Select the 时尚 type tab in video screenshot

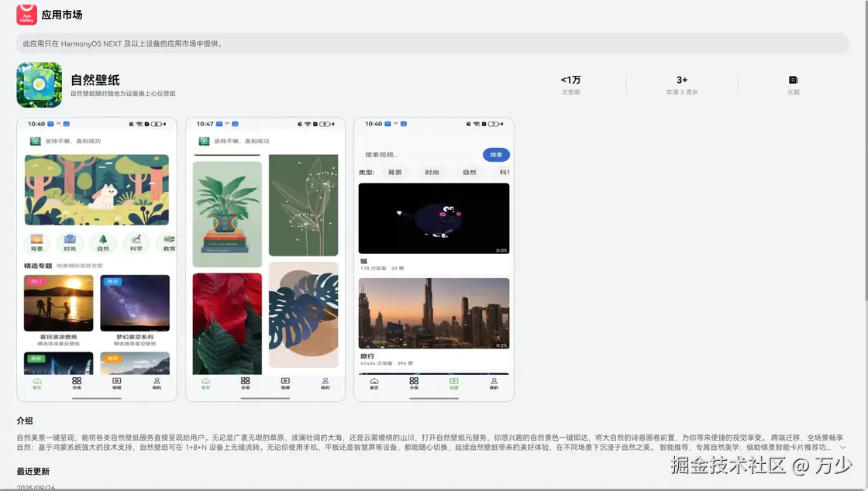pyautogui.click(x=432, y=173)
